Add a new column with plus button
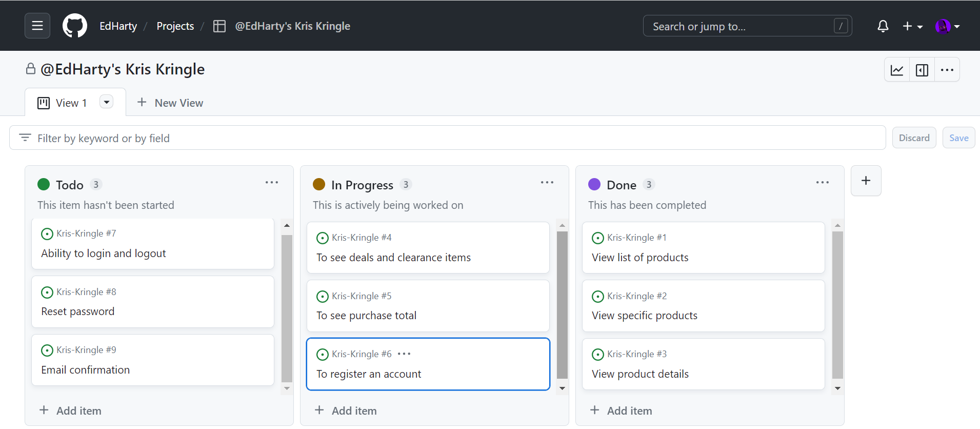The height and width of the screenshot is (429, 980). (866, 181)
